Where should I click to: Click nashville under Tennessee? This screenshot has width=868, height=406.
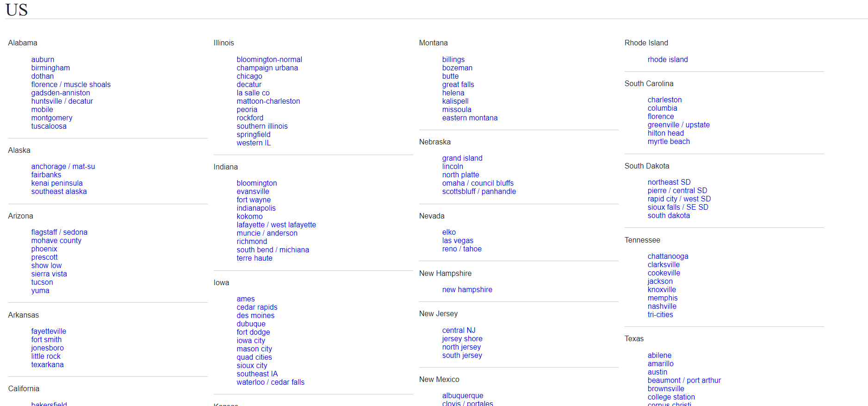[662, 306]
